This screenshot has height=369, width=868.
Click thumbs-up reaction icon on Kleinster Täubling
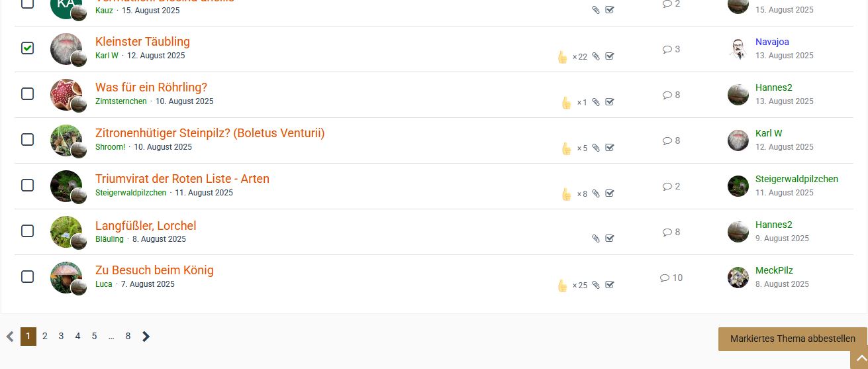pos(562,57)
